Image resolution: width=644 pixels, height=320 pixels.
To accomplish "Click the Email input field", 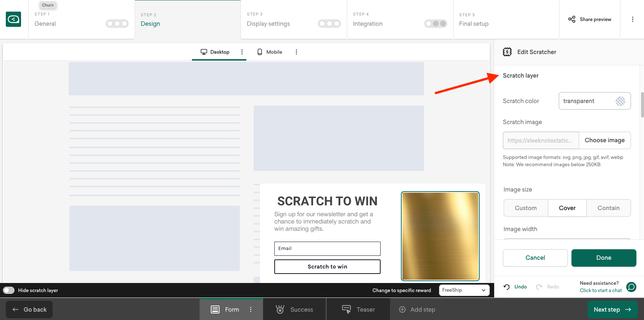I will coord(327,249).
